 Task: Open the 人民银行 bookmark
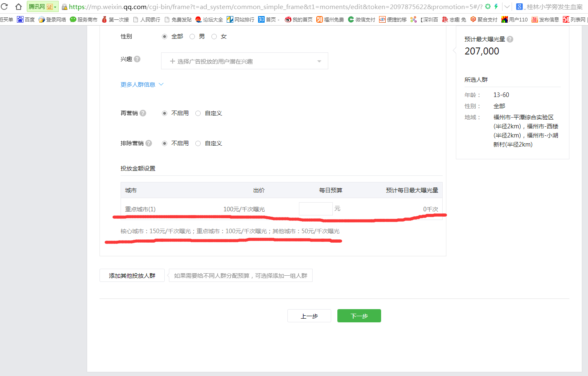(147, 19)
